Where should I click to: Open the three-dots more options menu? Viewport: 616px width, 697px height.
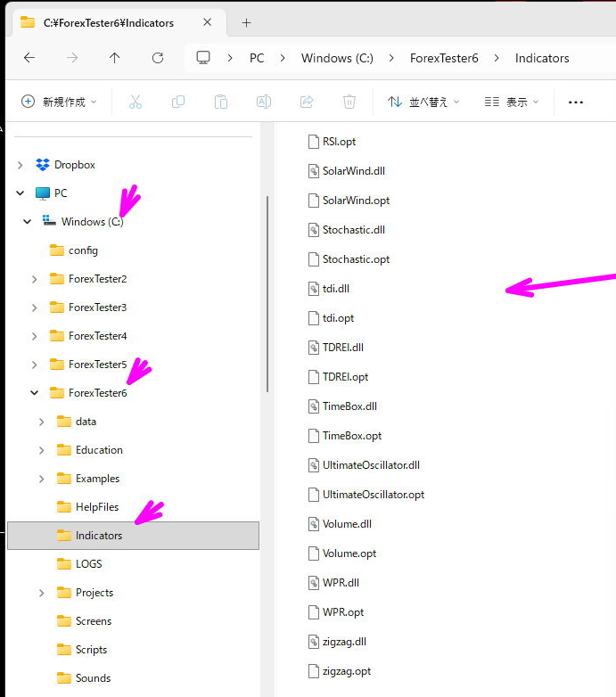pyautogui.click(x=576, y=102)
